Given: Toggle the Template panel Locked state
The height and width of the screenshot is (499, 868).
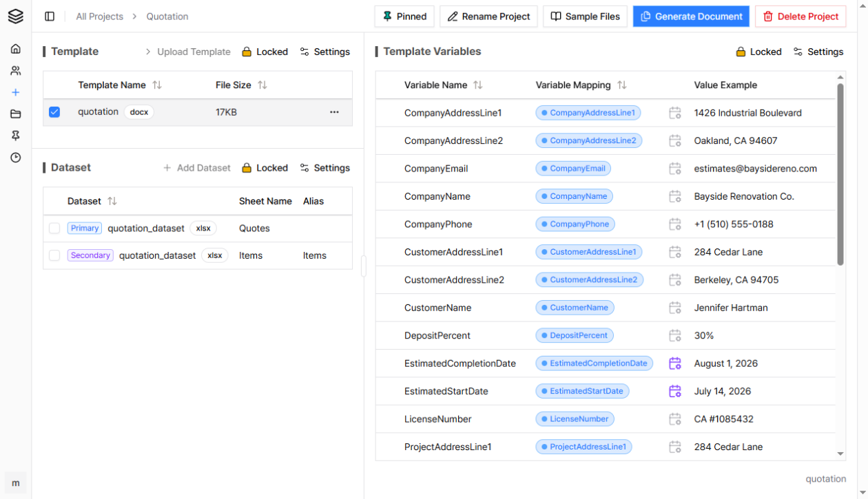Looking at the screenshot, I should click(265, 52).
